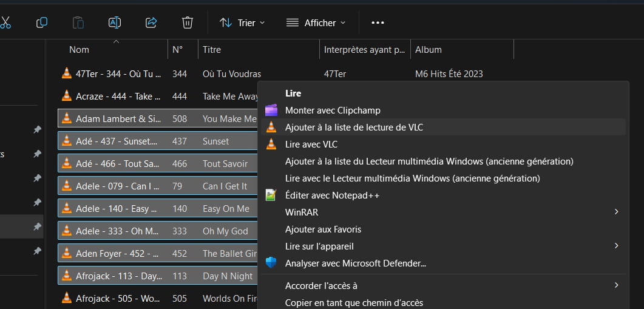Image resolution: width=644 pixels, height=309 pixels.
Task: Choose Ajouter aux Favoris
Action: tap(443, 229)
